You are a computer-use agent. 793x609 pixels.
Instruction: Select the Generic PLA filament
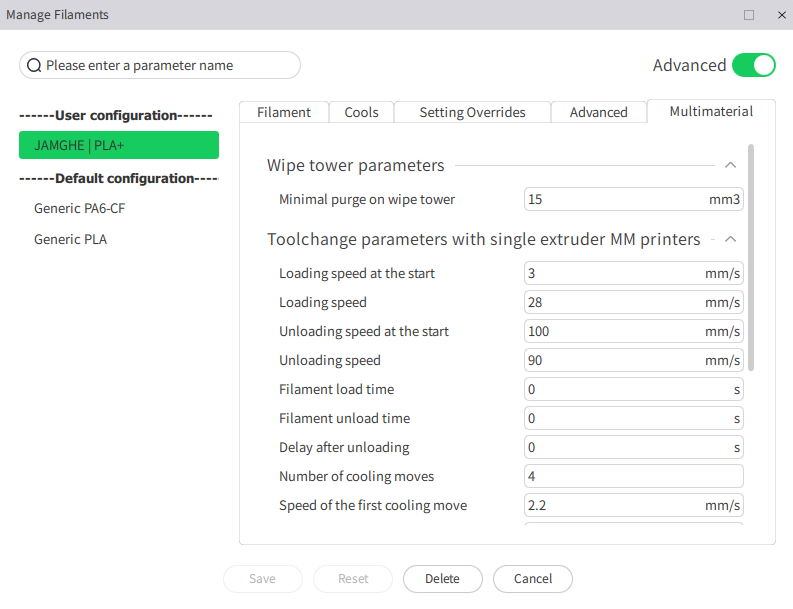[70, 239]
